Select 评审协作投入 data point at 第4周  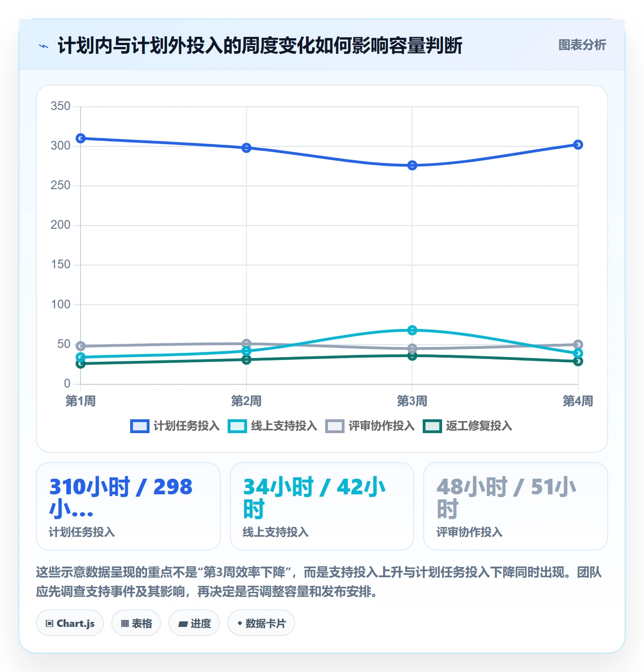[x=578, y=344]
